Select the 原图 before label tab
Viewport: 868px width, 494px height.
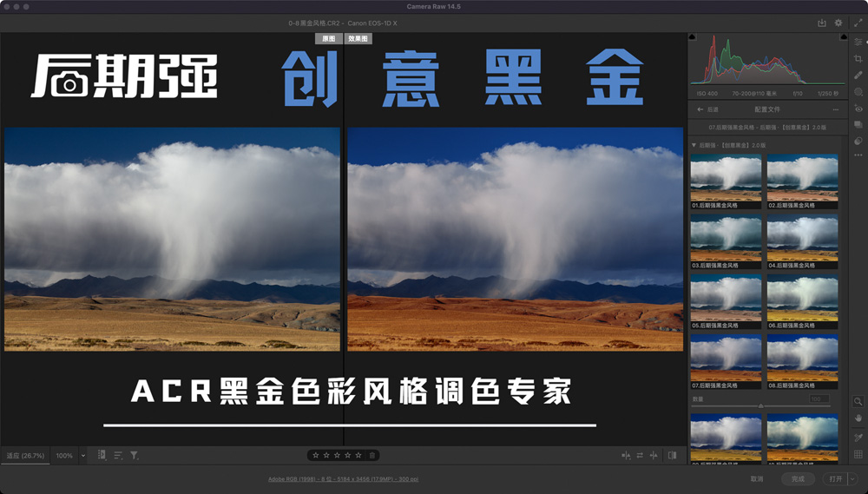pos(329,39)
